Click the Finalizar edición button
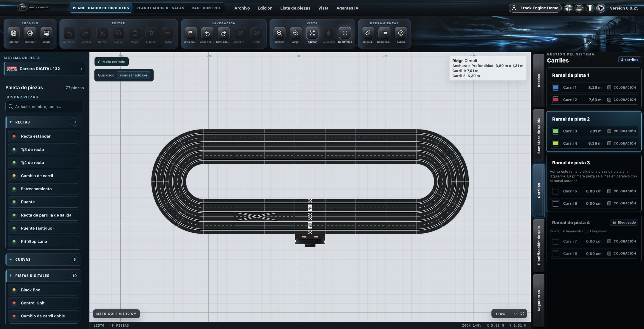Viewport: 644px width, 329px height. click(133, 75)
